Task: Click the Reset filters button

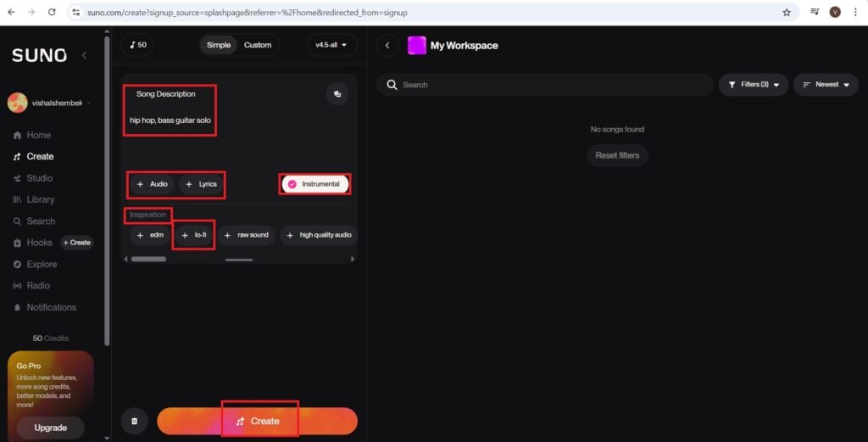Action: pyautogui.click(x=617, y=155)
